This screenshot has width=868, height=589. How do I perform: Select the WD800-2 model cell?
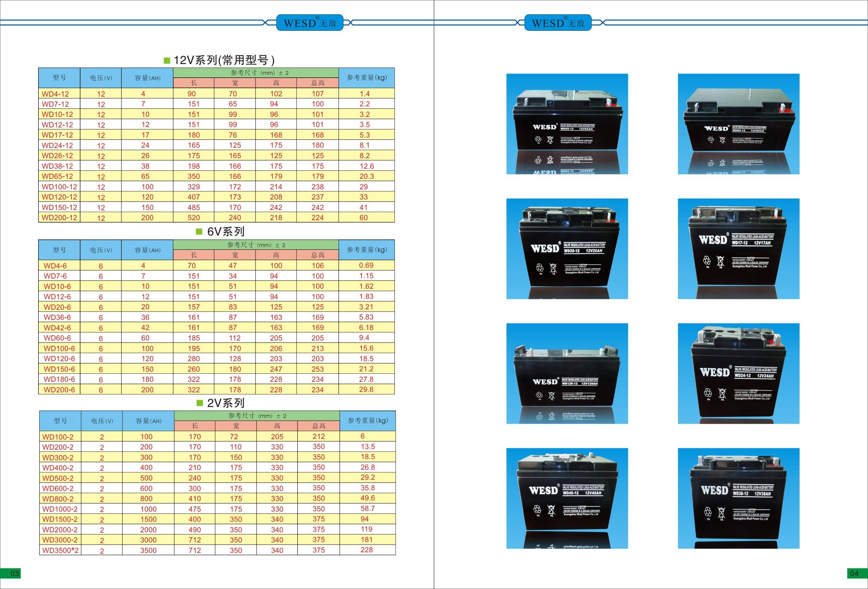[x=60, y=499]
